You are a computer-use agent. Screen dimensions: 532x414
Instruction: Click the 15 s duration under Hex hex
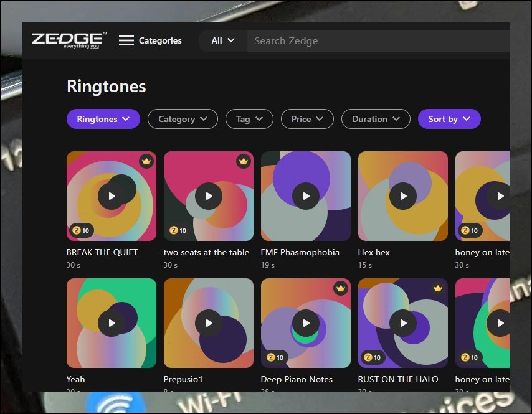[364, 265]
